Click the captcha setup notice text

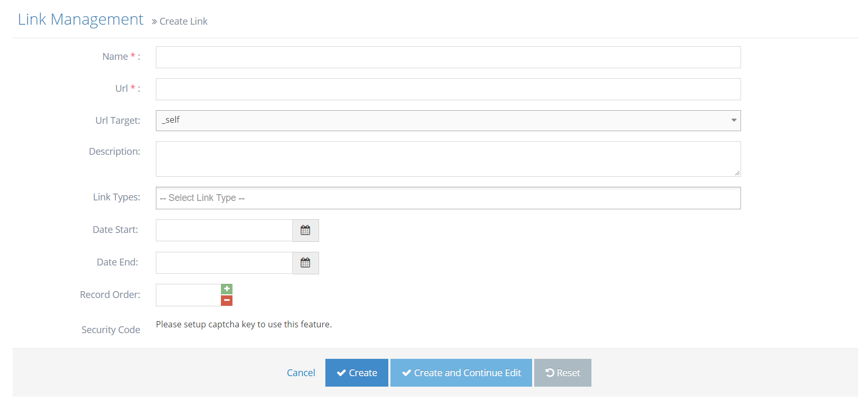(244, 324)
